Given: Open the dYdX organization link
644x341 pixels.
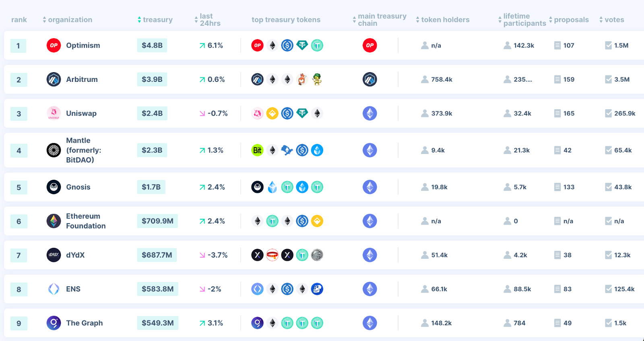Looking at the screenshot, I should tap(75, 255).
